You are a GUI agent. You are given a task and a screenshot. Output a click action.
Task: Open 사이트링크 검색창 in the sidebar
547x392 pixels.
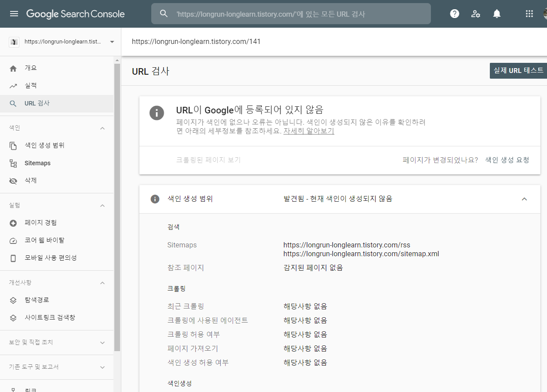coord(57,318)
